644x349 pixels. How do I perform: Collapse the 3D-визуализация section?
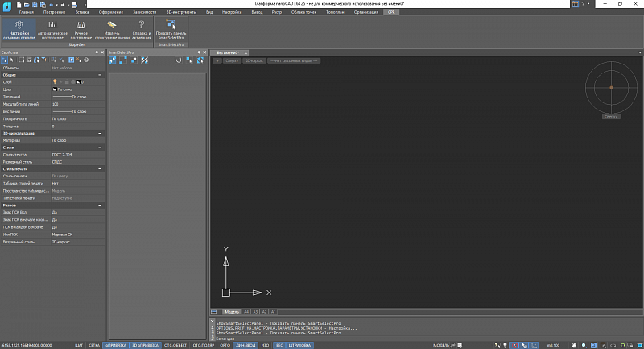[x=100, y=133]
